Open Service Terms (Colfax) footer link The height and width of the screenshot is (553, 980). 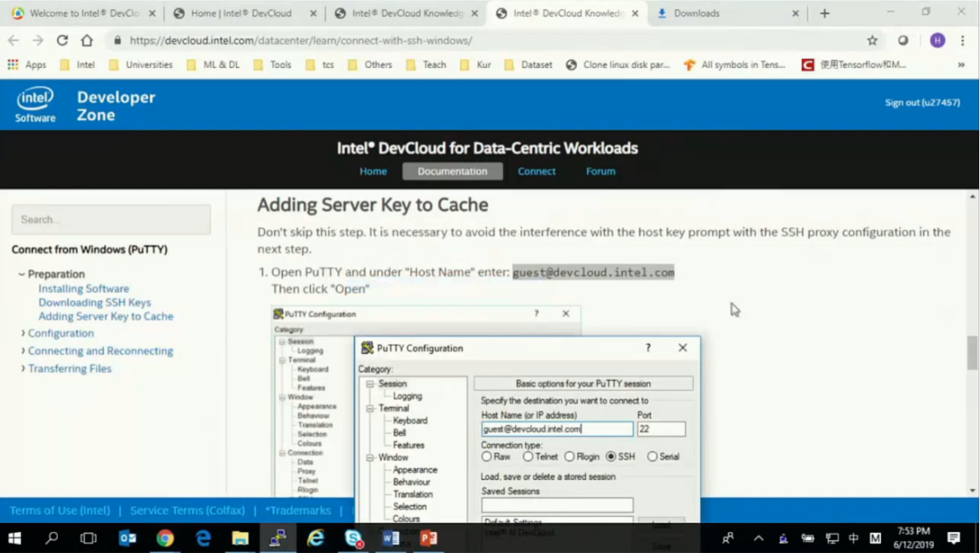[x=187, y=510]
